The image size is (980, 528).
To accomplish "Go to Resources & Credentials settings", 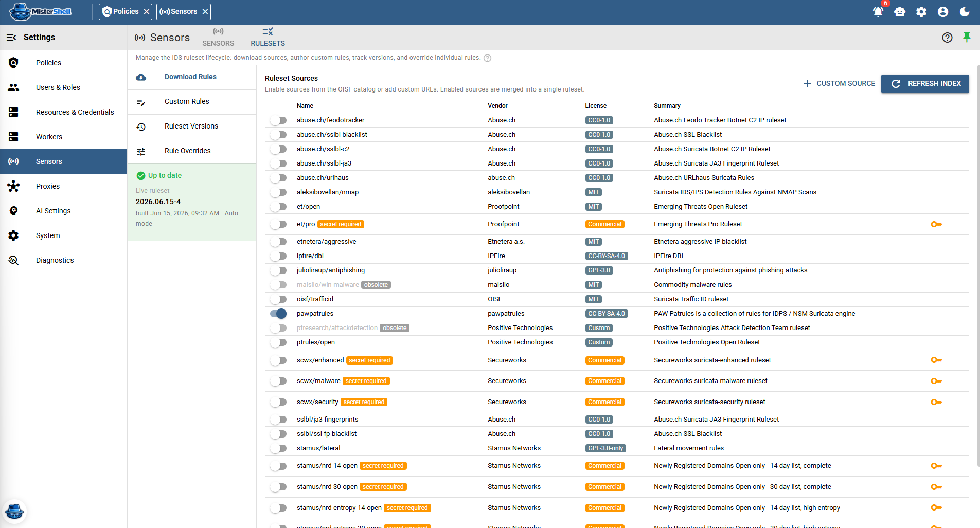I will tap(63, 112).
